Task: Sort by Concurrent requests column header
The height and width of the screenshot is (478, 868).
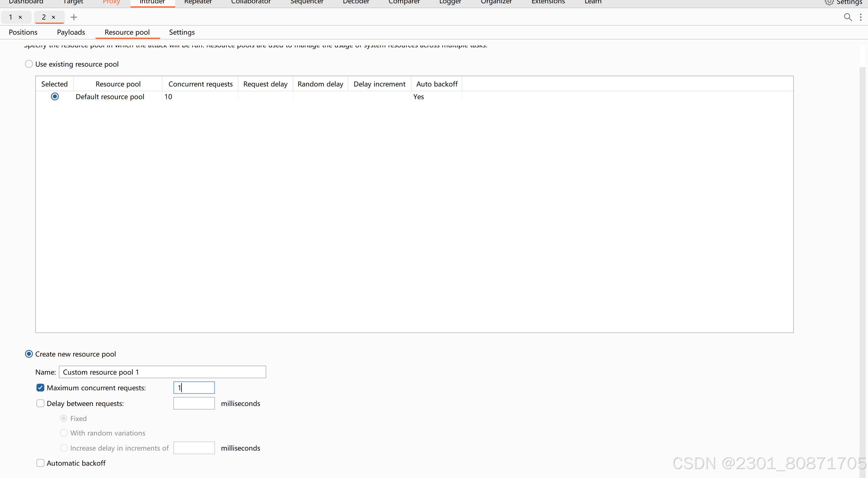Action: (200, 84)
